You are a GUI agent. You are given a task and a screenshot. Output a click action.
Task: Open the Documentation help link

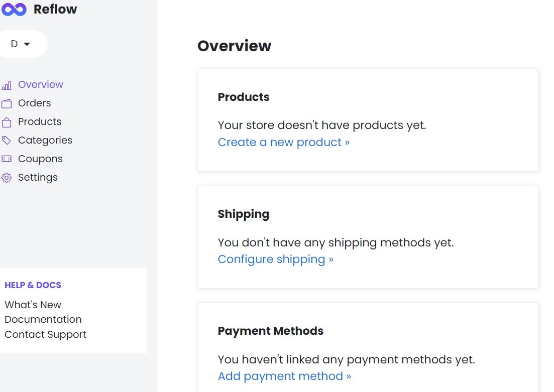[x=43, y=319]
